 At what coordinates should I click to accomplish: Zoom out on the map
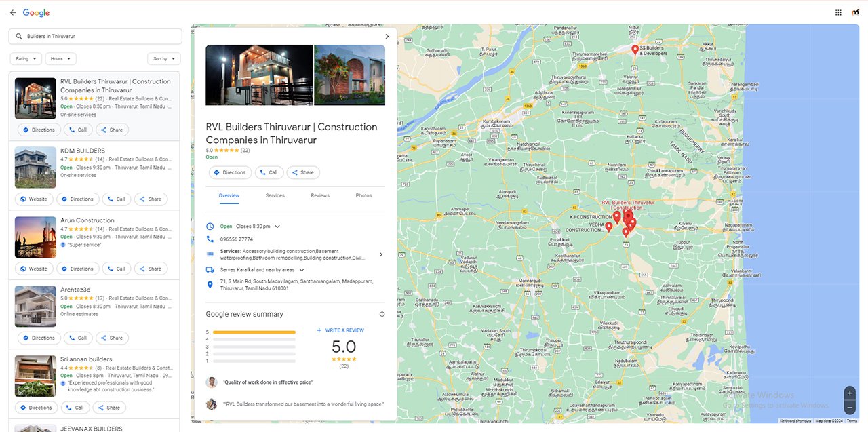tap(850, 408)
